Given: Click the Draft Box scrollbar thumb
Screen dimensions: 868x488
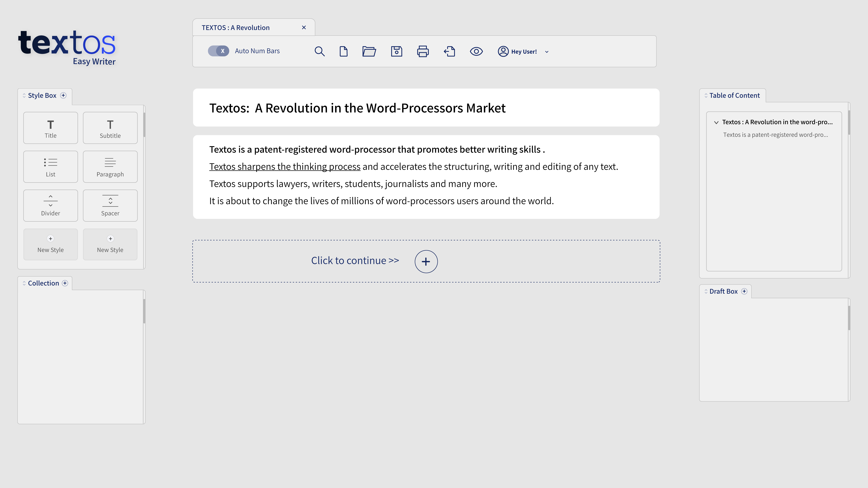Looking at the screenshot, I should [849, 318].
